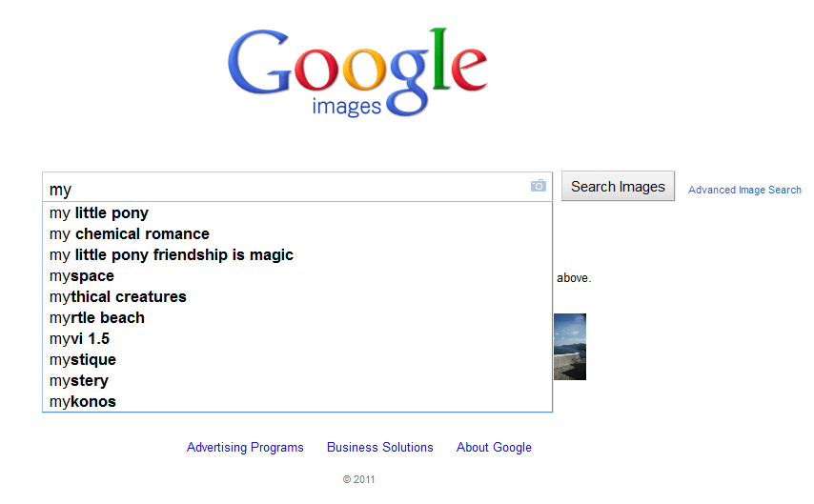Click the 'images' word under the logo

tap(347, 107)
